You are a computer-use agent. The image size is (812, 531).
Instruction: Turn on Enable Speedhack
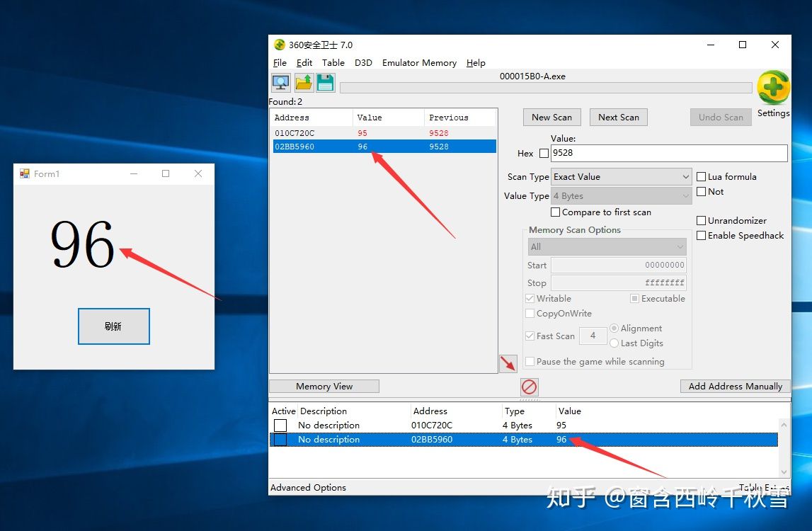coord(701,236)
